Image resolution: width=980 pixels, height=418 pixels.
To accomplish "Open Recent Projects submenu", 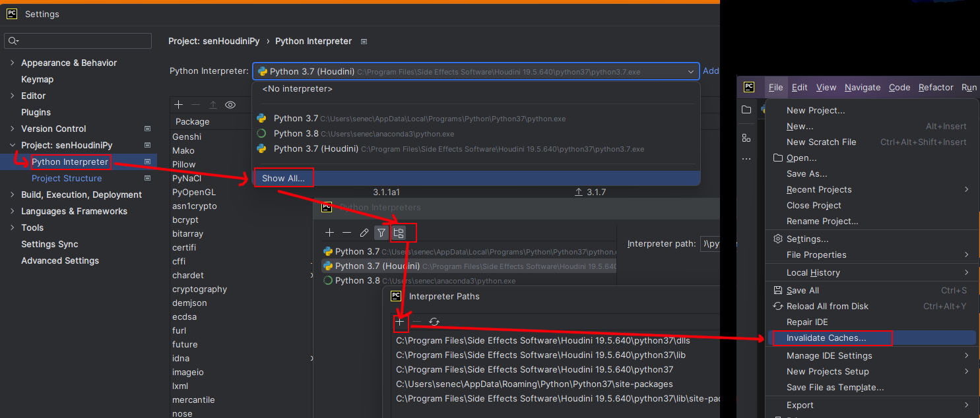I will click(819, 189).
